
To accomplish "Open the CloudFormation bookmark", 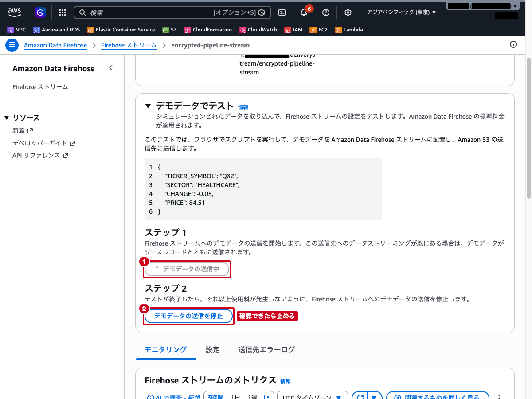I will click(x=208, y=30).
